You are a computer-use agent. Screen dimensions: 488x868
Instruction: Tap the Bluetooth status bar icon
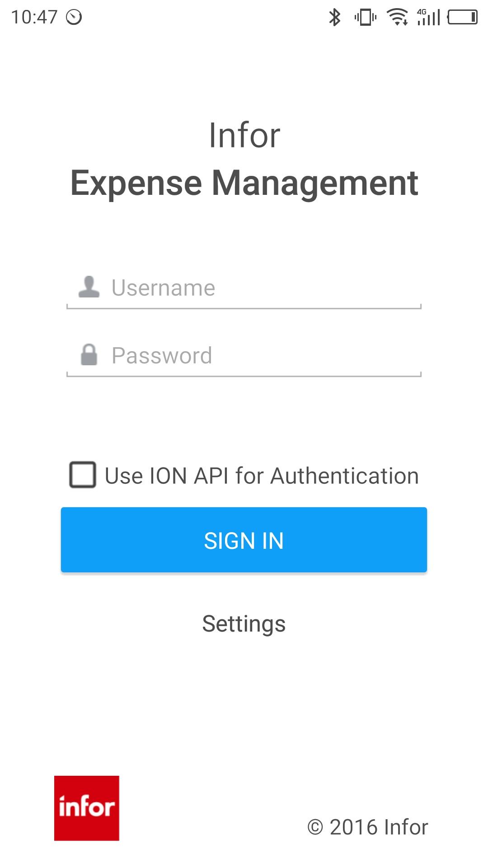tap(335, 17)
